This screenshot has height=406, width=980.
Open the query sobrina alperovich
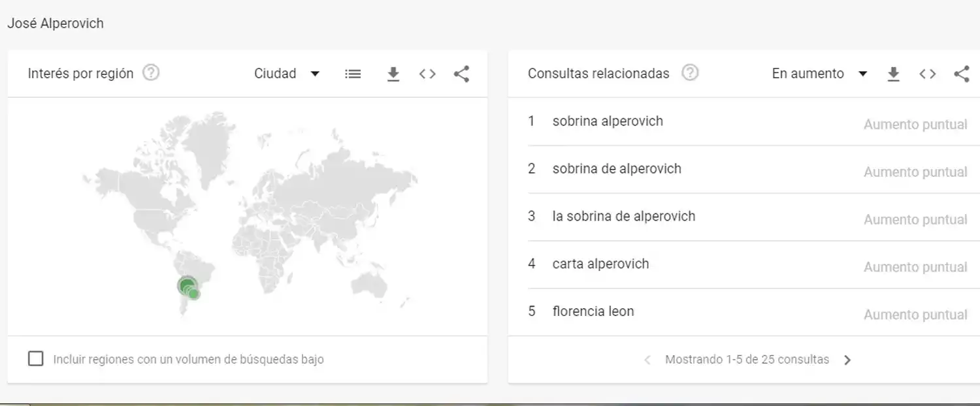click(607, 121)
